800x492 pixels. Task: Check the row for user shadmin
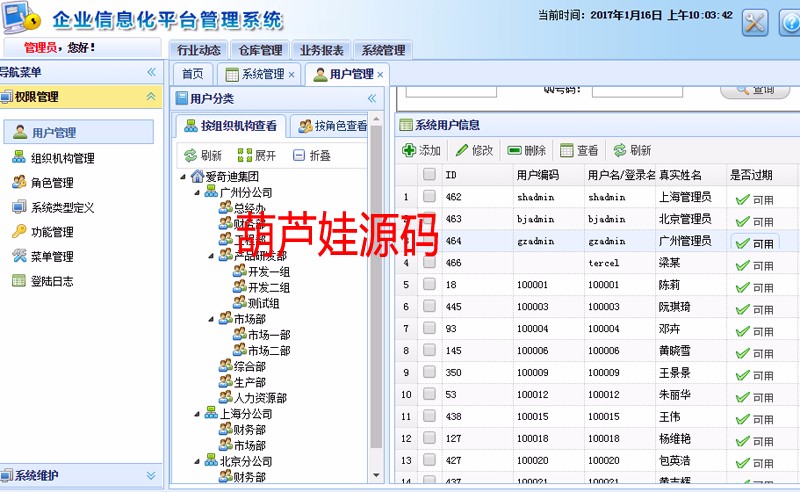(x=429, y=196)
